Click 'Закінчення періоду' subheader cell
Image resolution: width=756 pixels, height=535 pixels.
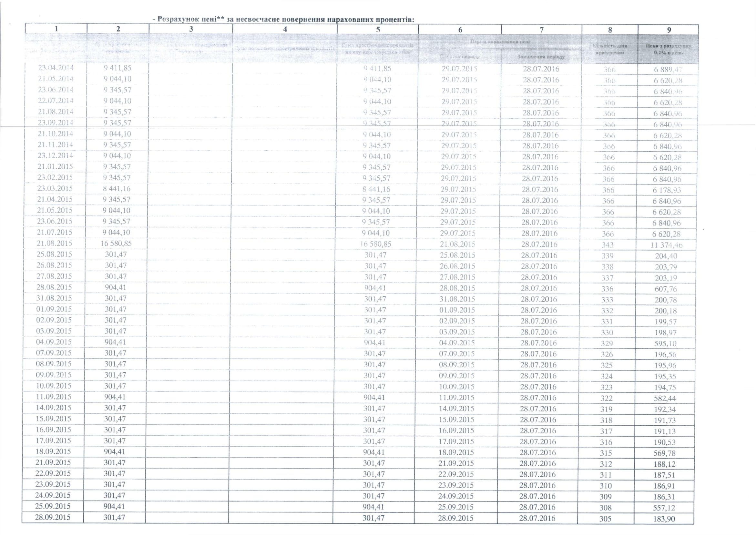pos(541,57)
